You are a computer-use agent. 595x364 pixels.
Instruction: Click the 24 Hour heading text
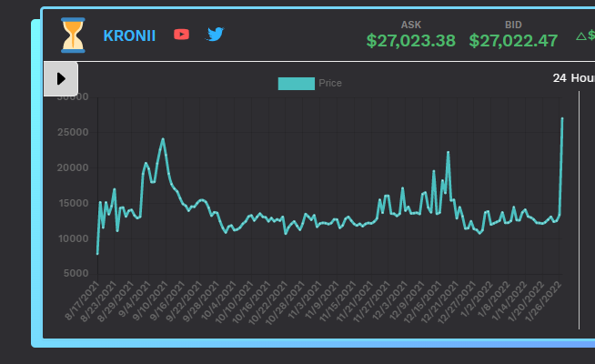coord(574,78)
